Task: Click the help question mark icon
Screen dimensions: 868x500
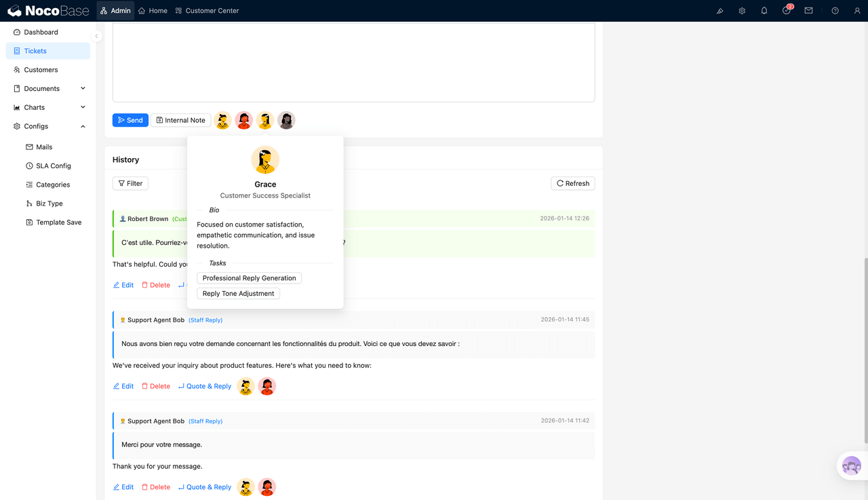Action: point(835,11)
